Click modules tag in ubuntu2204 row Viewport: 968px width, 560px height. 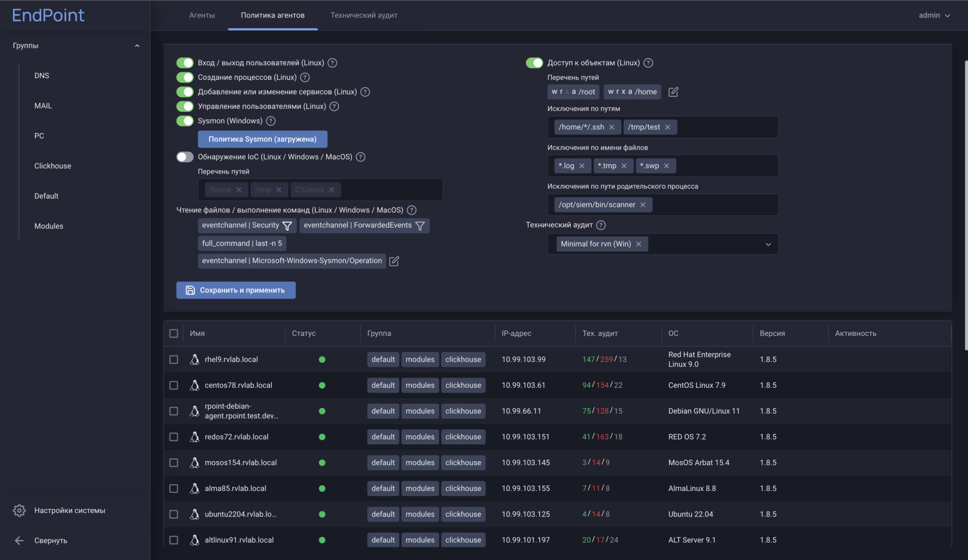point(420,515)
